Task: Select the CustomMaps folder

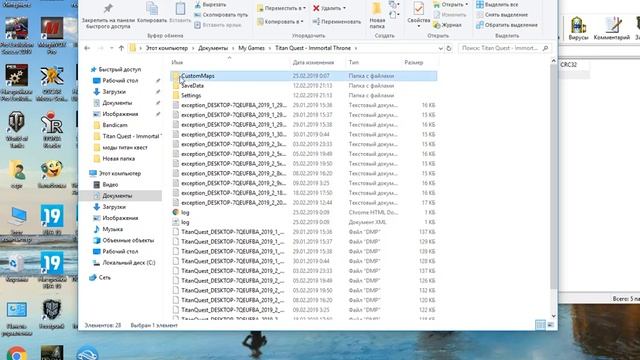Action: pyautogui.click(x=304, y=76)
